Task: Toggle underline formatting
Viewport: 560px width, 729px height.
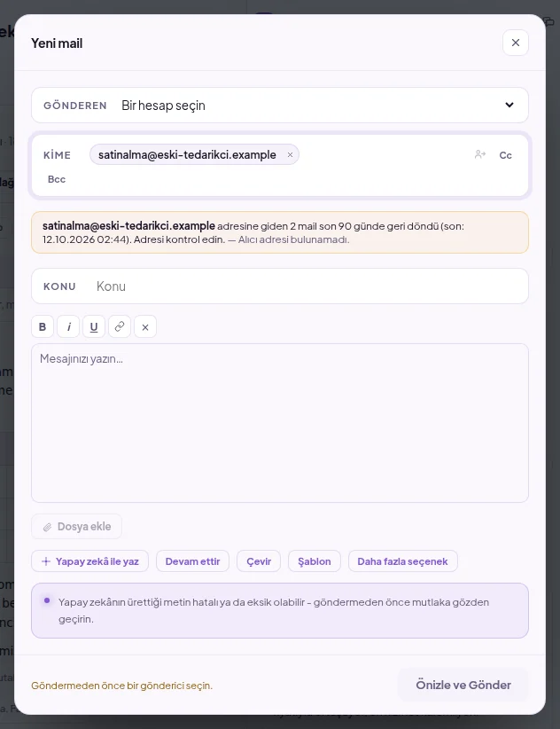Action: point(94,327)
